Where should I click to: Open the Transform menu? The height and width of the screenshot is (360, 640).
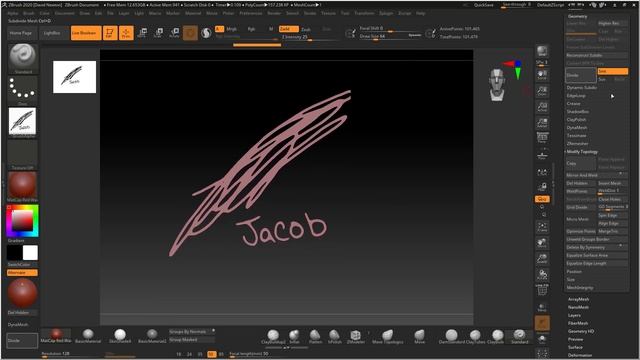click(x=364, y=13)
